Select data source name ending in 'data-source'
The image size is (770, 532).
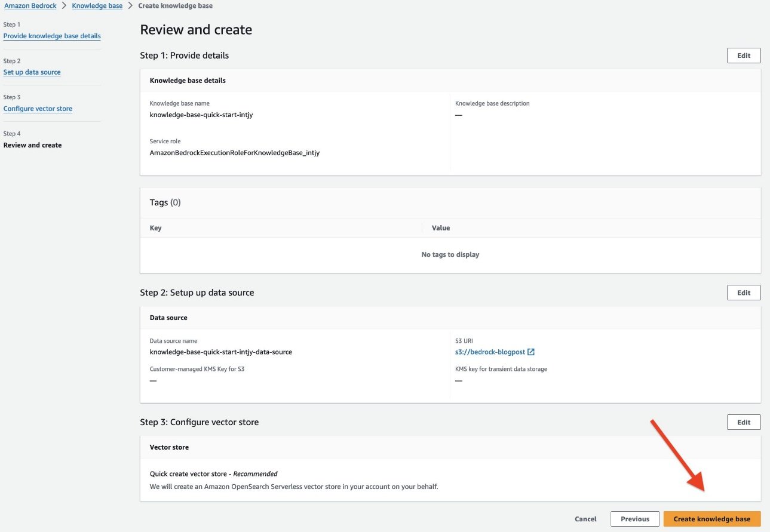[x=221, y=352]
